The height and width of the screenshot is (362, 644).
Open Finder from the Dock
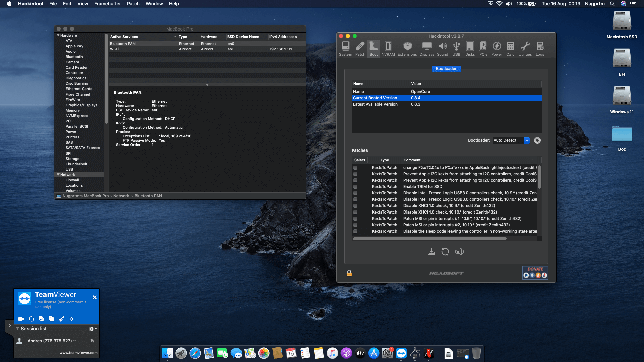click(x=167, y=353)
